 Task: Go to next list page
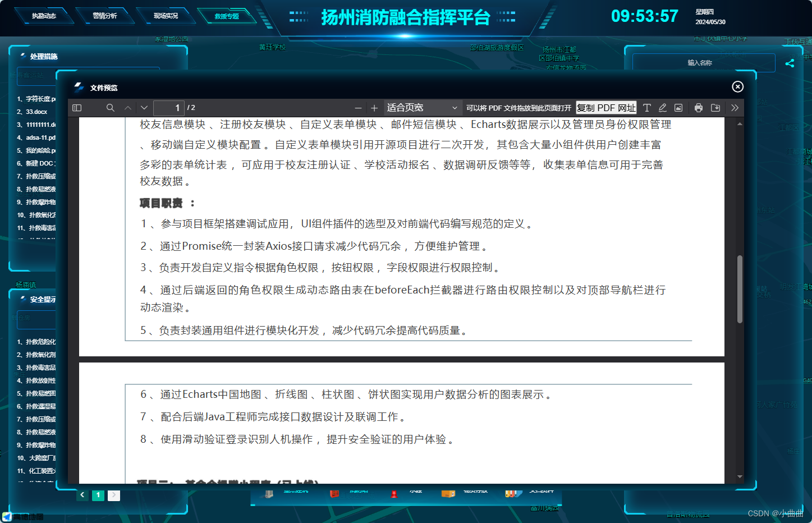point(114,495)
